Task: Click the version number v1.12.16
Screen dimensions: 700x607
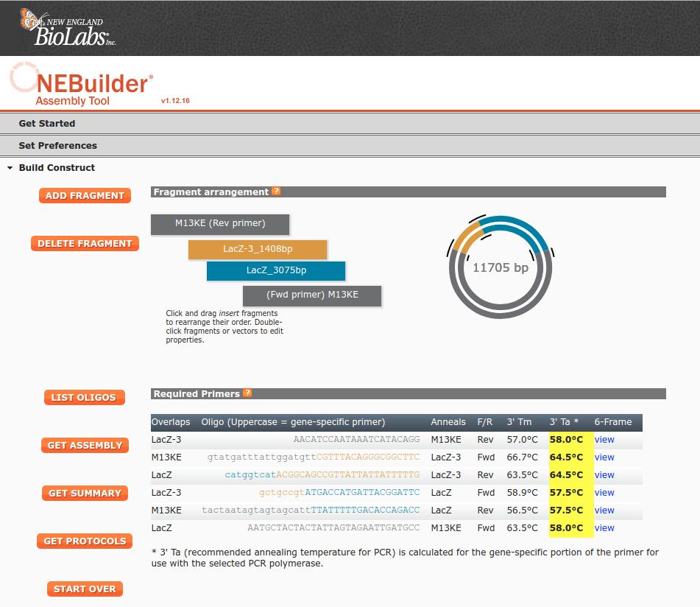Action: (175, 100)
